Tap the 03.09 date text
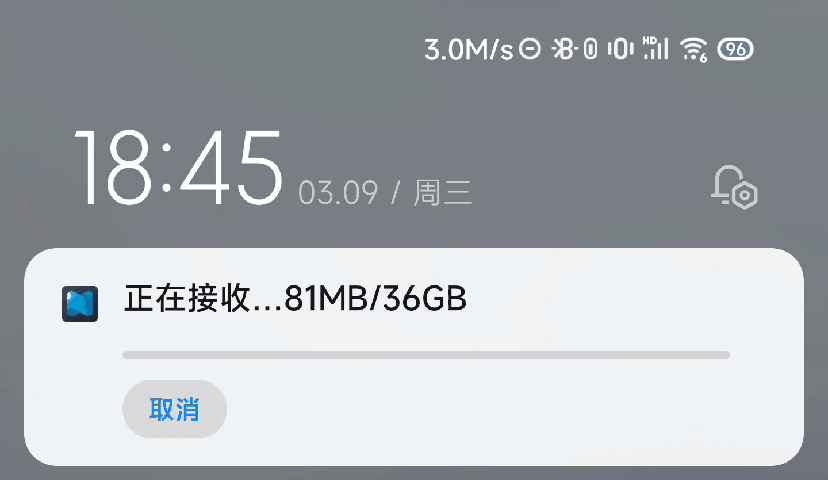This screenshot has height=480, width=828. pos(338,193)
